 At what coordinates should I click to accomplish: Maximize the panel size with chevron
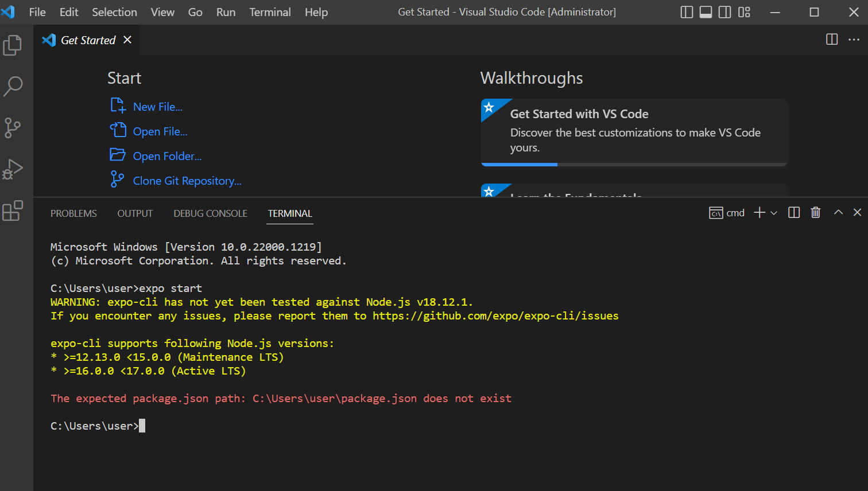pyautogui.click(x=838, y=212)
